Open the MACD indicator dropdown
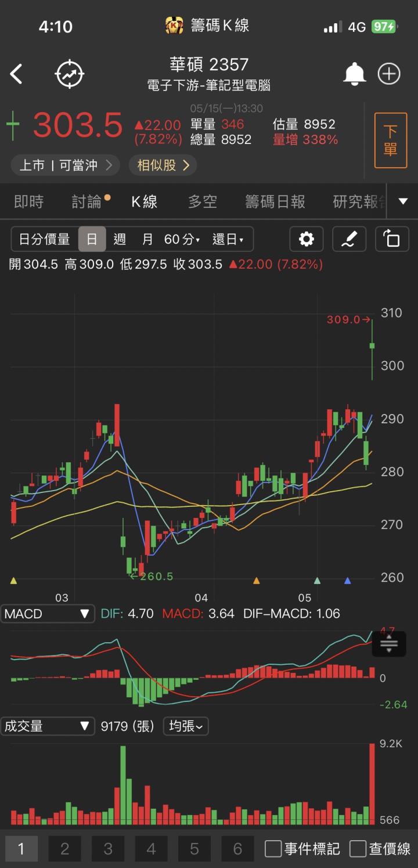The image size is (418, 868). click(48, 614)
